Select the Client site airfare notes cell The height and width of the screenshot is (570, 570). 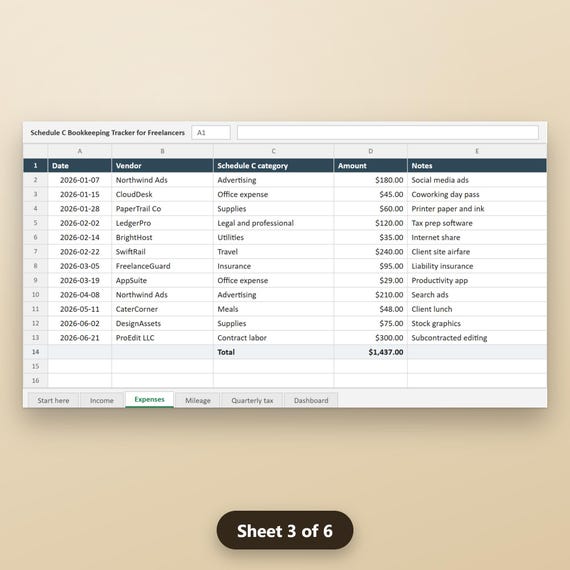477,252
